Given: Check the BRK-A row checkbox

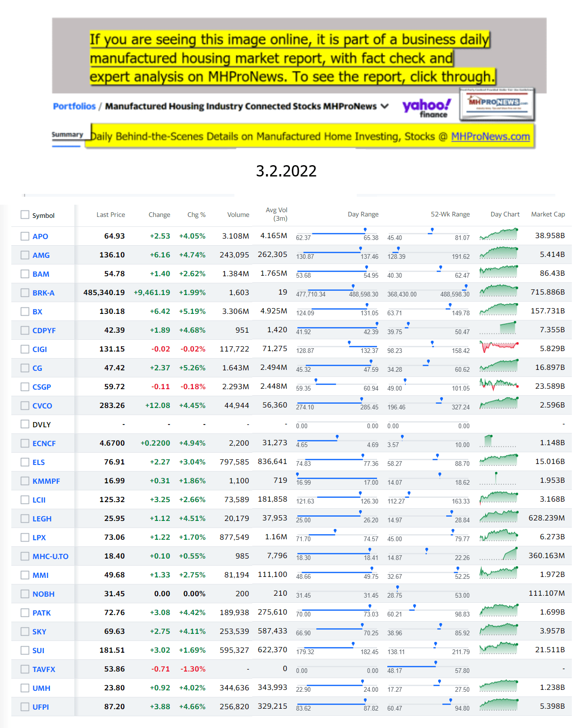Looking at the screenshot, I should coord(25,293).
